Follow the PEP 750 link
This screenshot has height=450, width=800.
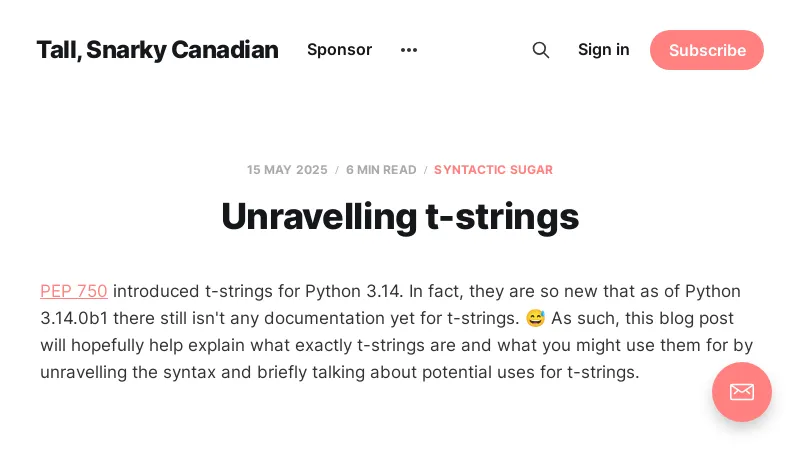click(x=74, y=292)
